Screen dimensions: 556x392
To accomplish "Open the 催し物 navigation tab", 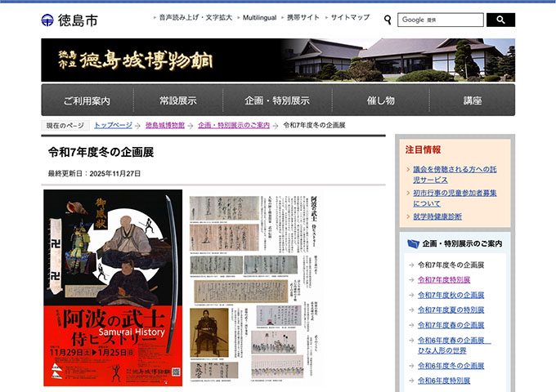I will coord(380,100).
